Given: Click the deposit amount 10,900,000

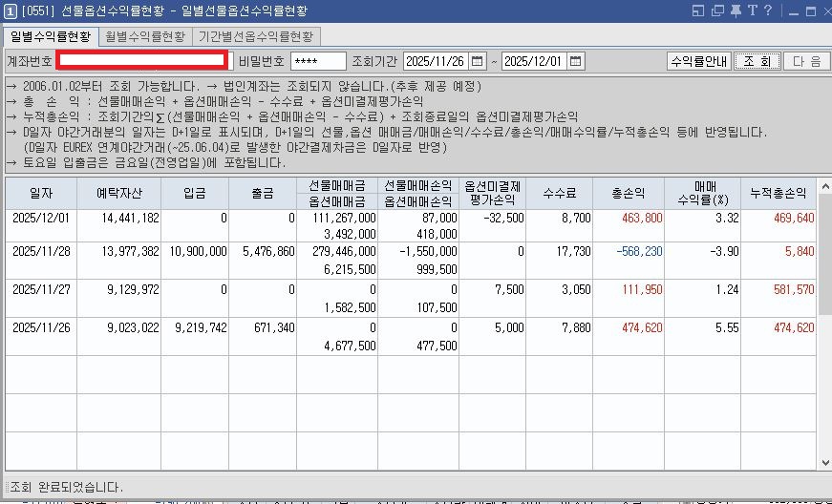Looking at the screenshot, I should 199,251.
